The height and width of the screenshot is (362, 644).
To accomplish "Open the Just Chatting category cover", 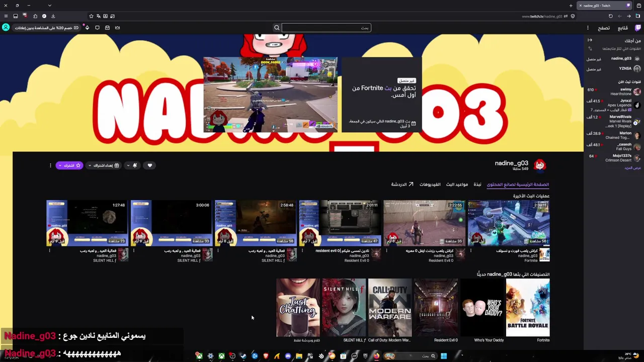I will click(x=298, y=307).
